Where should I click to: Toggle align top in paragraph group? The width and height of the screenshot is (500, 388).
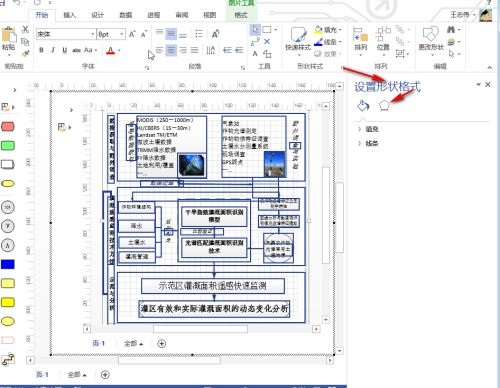pos(159,32)
